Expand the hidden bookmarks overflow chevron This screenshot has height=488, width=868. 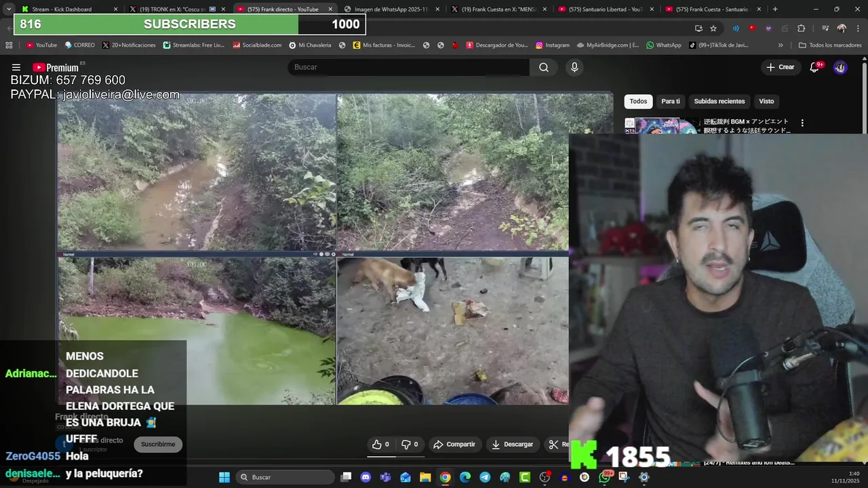click(x=781, y=45)
